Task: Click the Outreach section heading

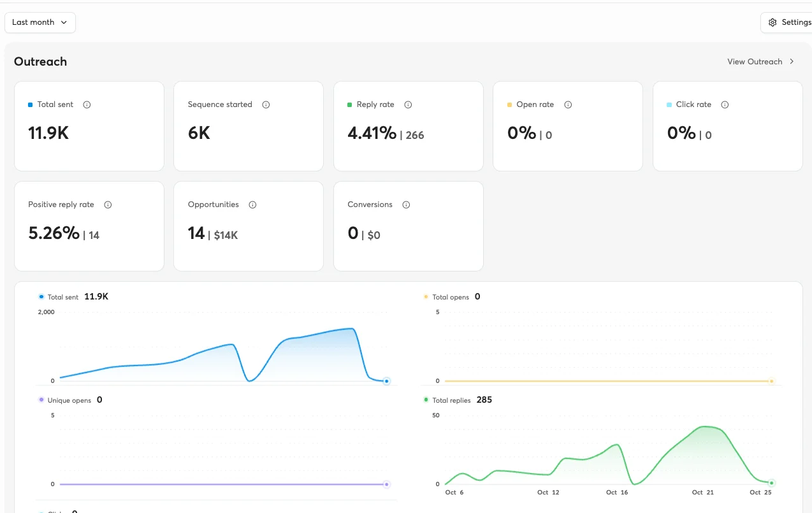Action: tap(40, 62)
